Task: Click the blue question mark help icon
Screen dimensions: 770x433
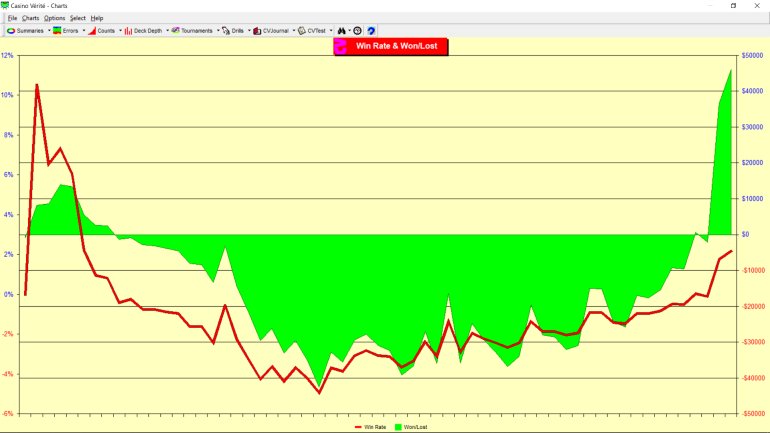Action: 371,31
